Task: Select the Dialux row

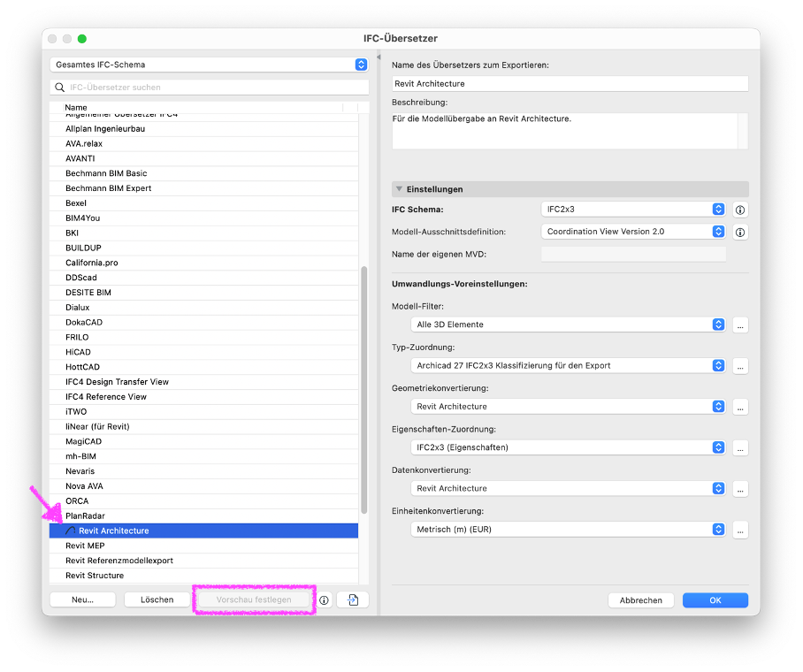Action: tap(203, 308)
